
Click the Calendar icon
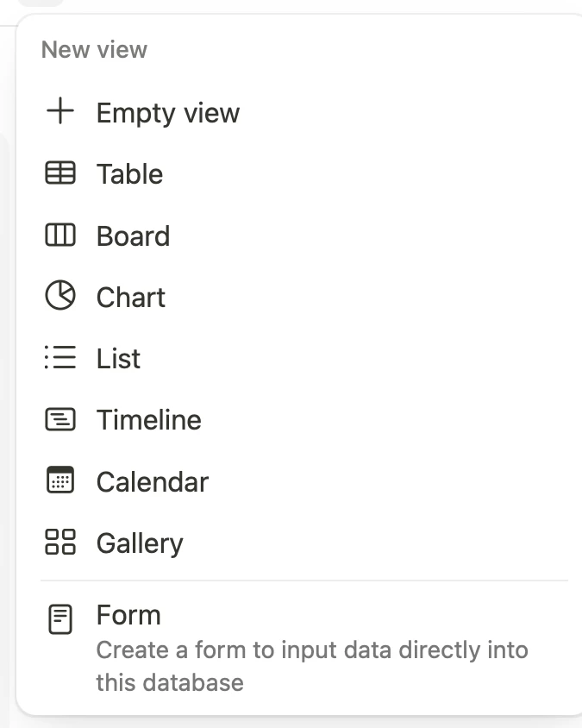click(x=60, y=480)
